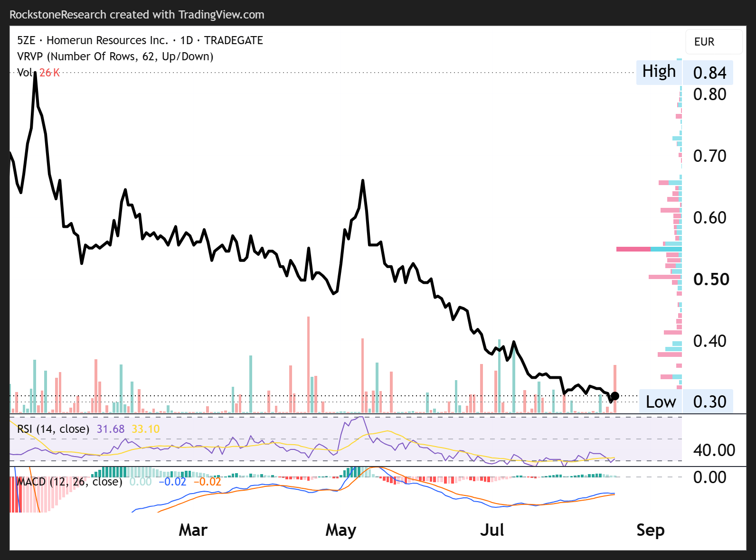Click the longest volume profile bar near 0.55
Viewport: 756px width, 560px height.
649,249
